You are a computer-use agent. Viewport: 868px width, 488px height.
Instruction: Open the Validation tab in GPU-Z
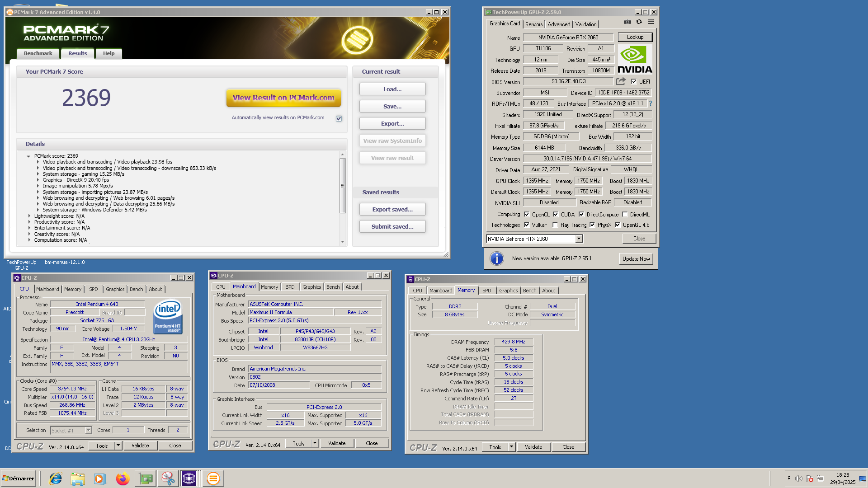pyautogui.click(x=585, y=24)
